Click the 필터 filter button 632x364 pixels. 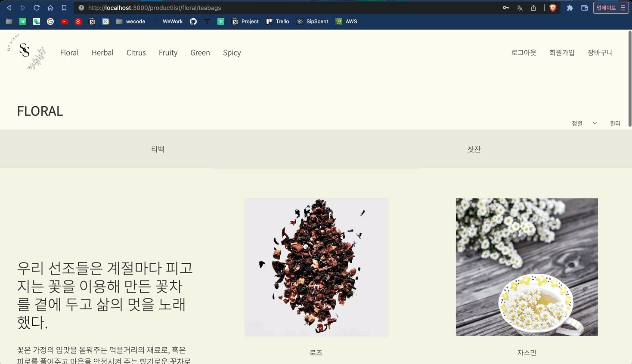click(615, 123)
